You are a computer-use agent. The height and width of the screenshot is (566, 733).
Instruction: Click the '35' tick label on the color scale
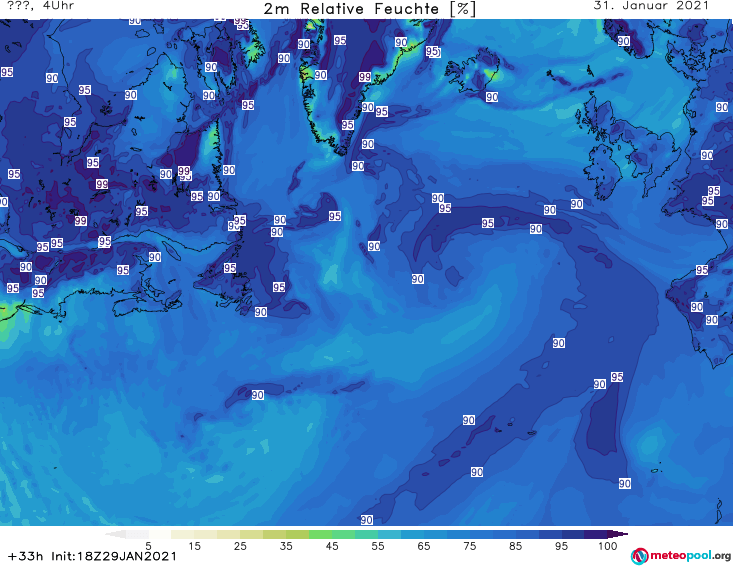tap(286, 546)
